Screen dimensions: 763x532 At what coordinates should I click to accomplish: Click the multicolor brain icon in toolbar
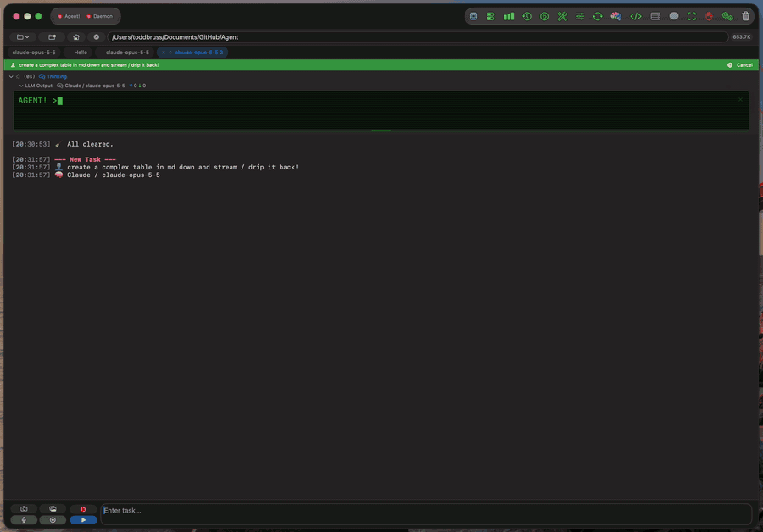click(x=616, y=17)
